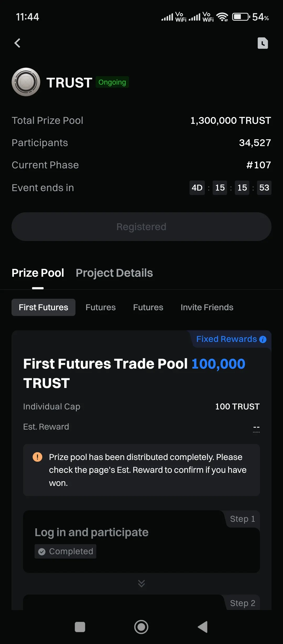The height and width of the screenshot is (644, 283).
Task: Tap the Ongoing status badge
Action: point(112,82)
